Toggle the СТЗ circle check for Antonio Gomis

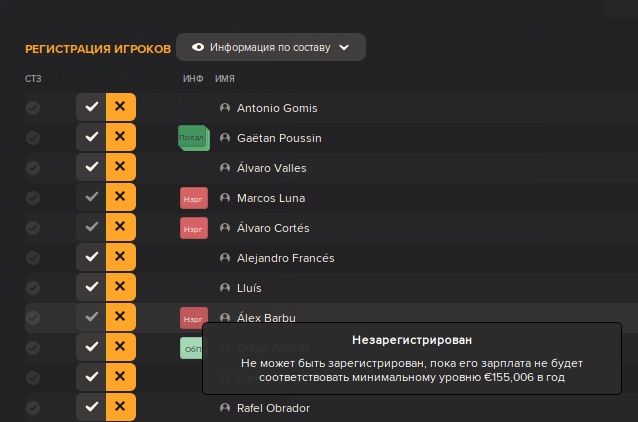[33, 107]
